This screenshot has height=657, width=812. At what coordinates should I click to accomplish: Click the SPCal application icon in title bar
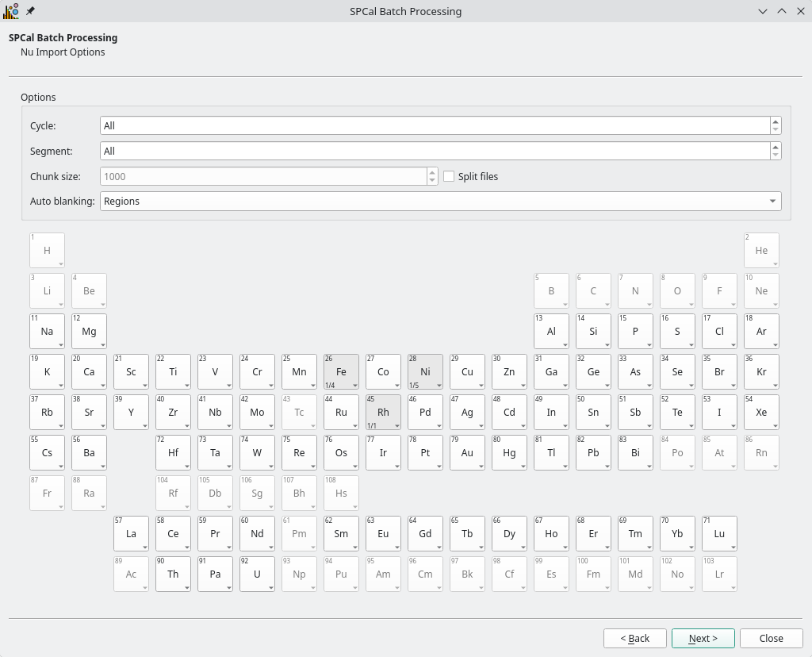click(11, 11)
